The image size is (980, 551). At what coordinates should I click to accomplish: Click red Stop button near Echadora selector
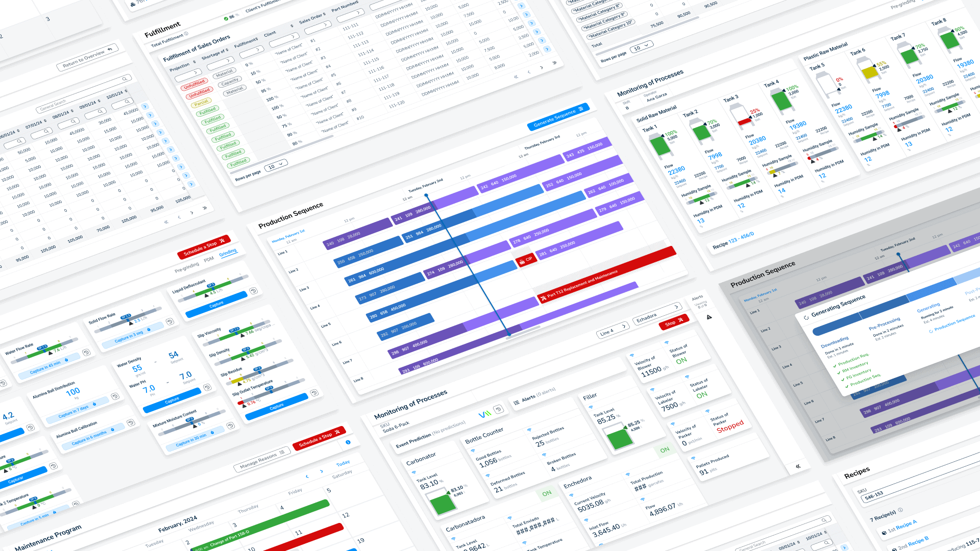[674, 321]
